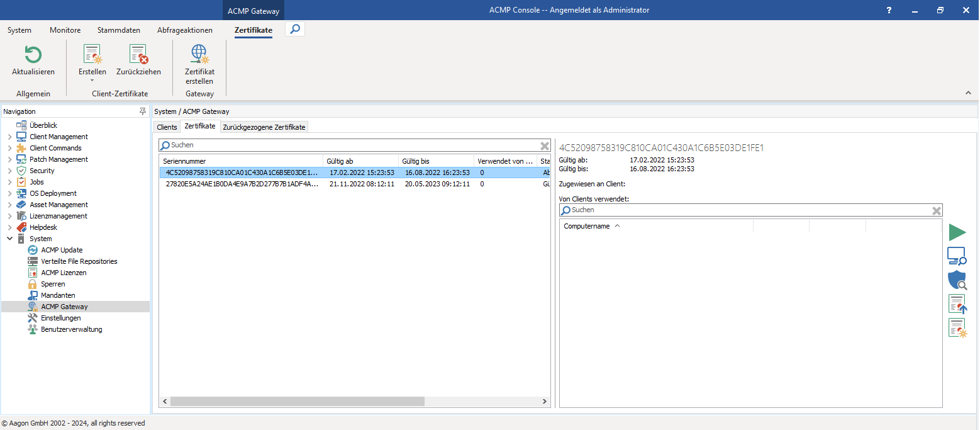Click the green play arrow icon
This screenshot has height=430, width=980.
pos(957,232)
